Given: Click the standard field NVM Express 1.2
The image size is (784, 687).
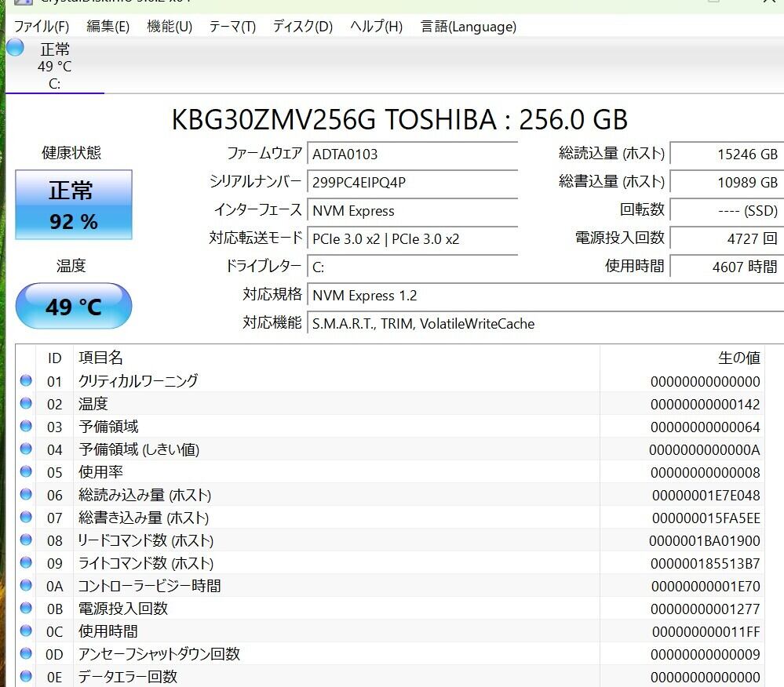Looking at the screenshot, I should click(x=545, y=296).
